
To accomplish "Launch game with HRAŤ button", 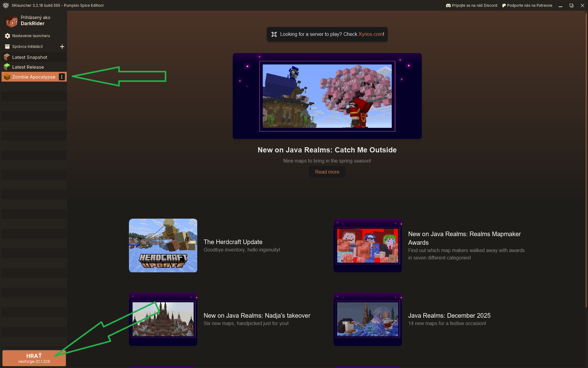I will pyautogui.click(x=34, y=358).
